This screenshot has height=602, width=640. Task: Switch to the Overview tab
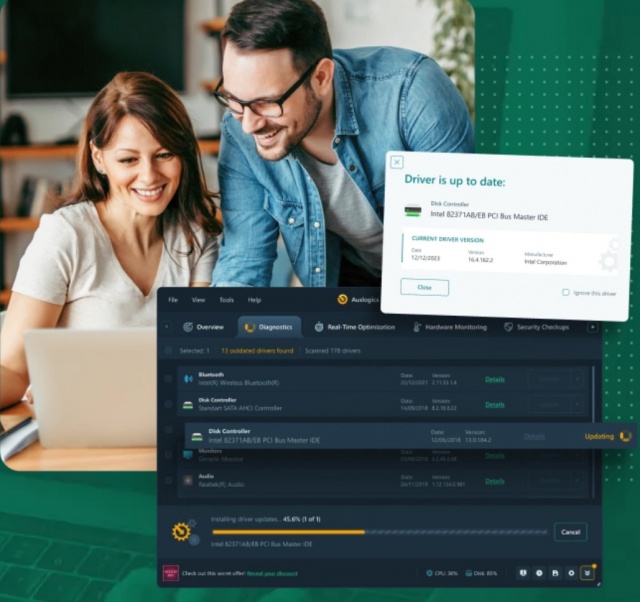coord(203,327)
